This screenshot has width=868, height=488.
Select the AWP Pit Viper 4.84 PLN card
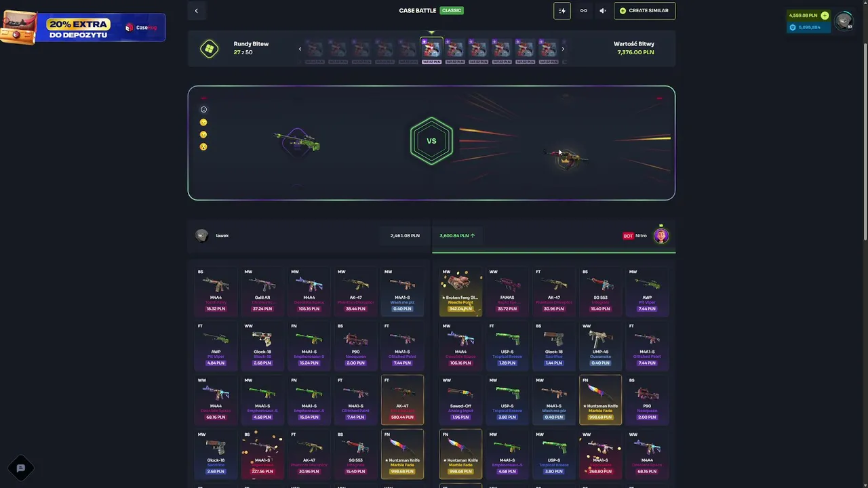pos(216,344)
